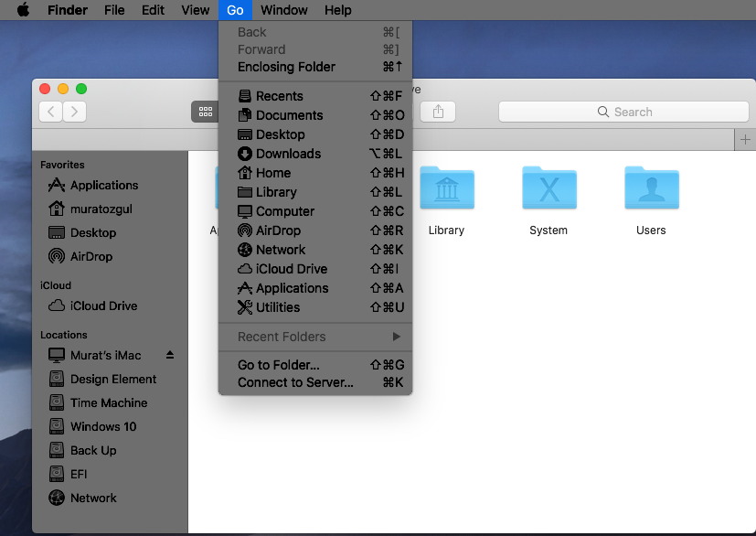The width and height of the screenshot is (756, 536).
Task: Open Desktop in sidebar Favorites
Action: pyautogui.click(x=110, y=232)
